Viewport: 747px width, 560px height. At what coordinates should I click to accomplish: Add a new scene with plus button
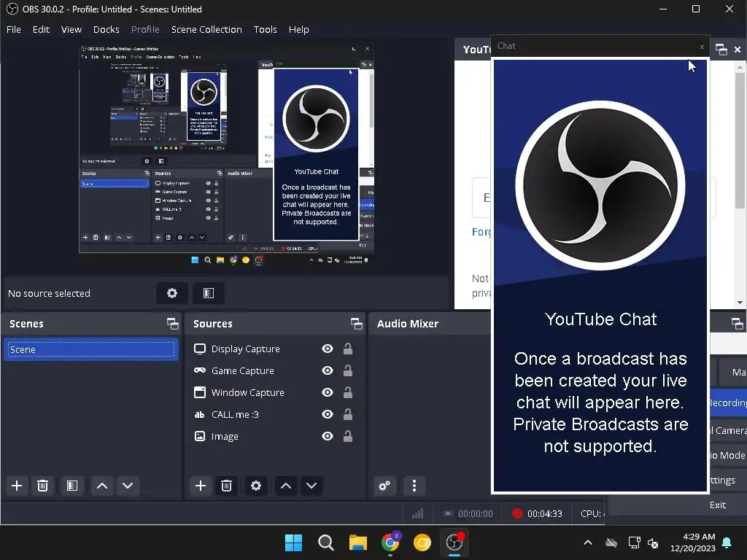coord(17,486)
